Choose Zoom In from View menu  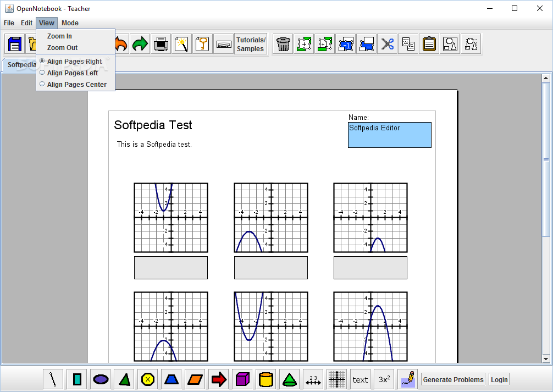[75, 36]
